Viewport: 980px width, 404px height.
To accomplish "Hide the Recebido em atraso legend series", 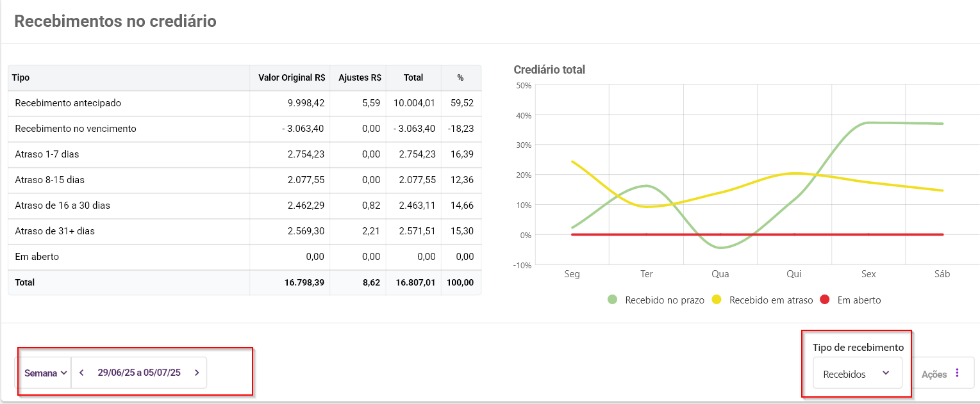I will pos(770,300).
